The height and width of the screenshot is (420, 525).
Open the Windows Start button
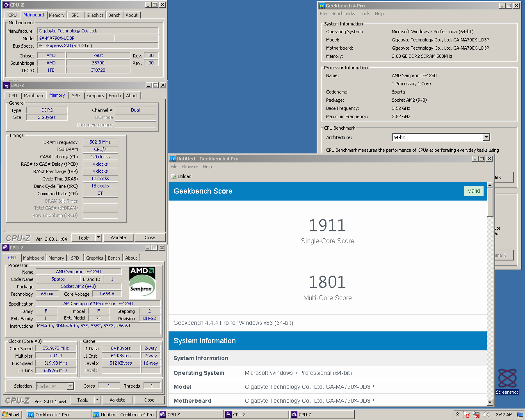(11, 415)
